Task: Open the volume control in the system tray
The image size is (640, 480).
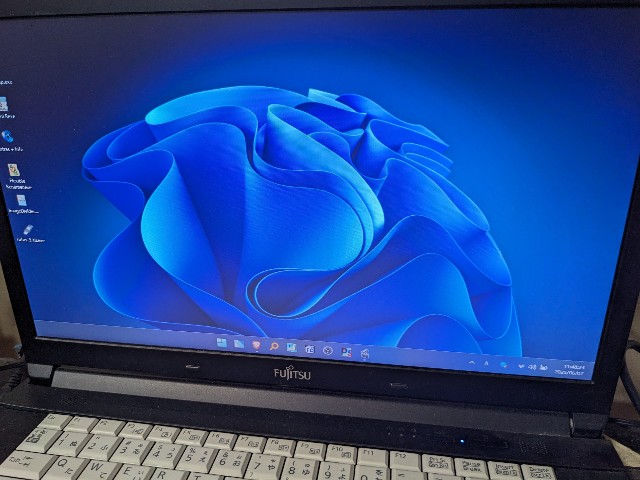Action: click(532, 367)
